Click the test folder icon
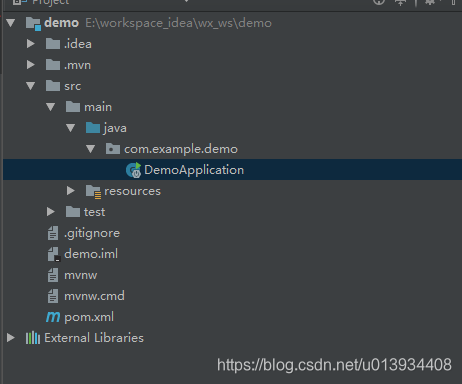 [73, 212]
